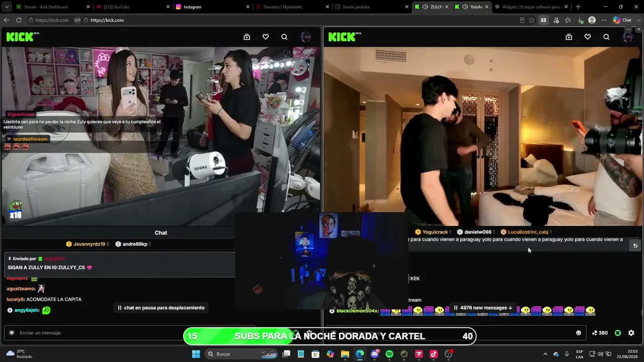The height and width of the screenshot is (362, 644).
Task: Open TikTok from the taskbar
Action: coord(434,354)
